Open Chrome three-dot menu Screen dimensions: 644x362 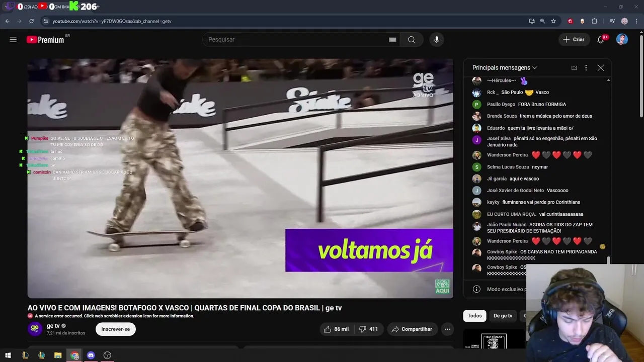click(x=635, y=21)
